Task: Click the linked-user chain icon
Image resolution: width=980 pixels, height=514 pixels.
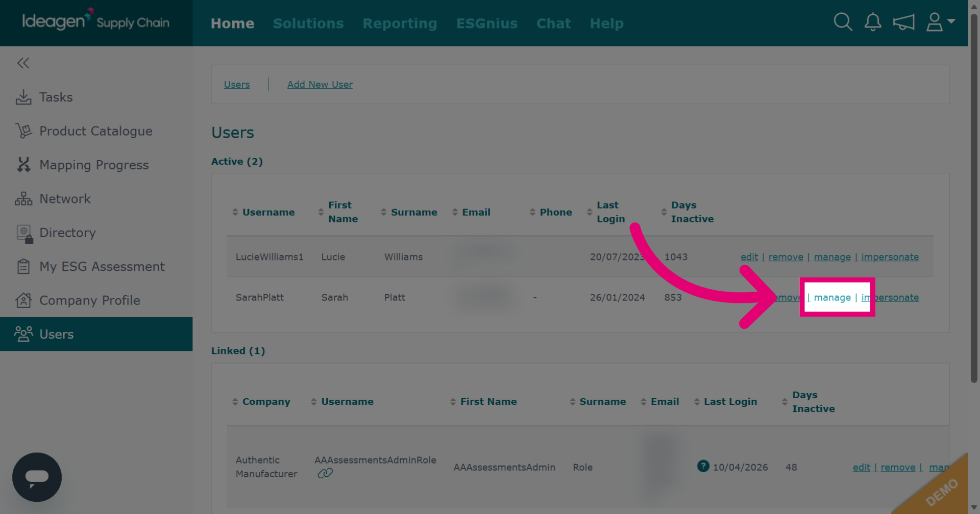Action: click(x=325, y=473)
